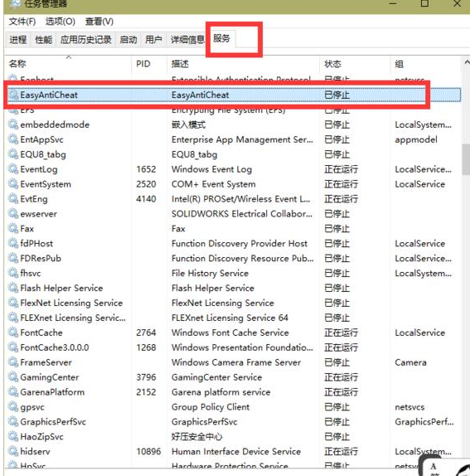Click the service icon next to HaoZipSvc
This screenshot has height=476, width=470.
(13, 437)
